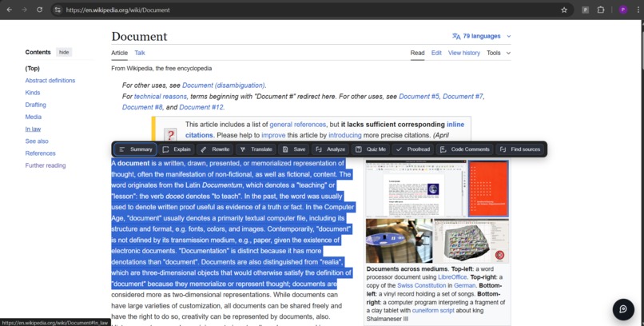Click Summary in the selection toolbar
644x326 pixels.
click(x=135, y=149)
